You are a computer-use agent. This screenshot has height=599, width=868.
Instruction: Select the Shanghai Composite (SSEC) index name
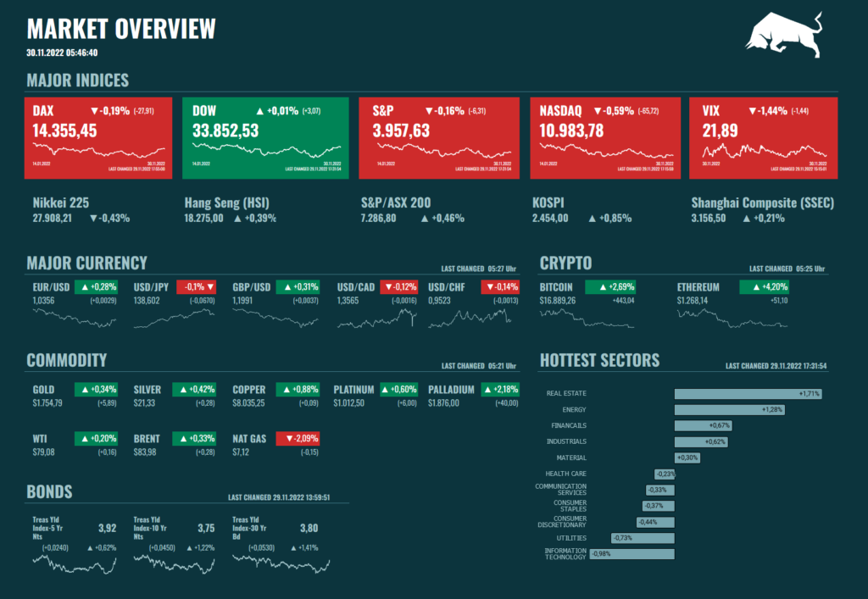point(762,203)
